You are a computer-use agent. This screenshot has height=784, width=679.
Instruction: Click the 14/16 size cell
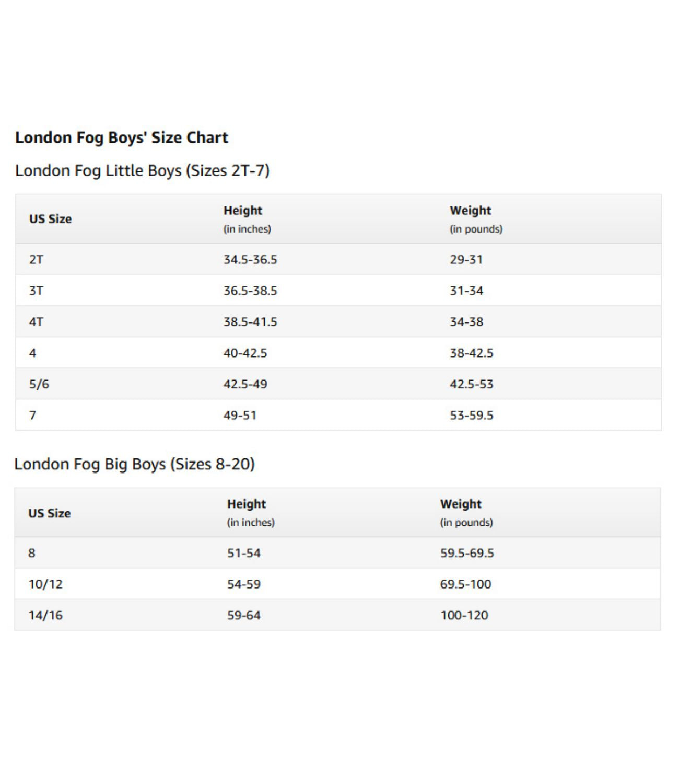point(45,615)
